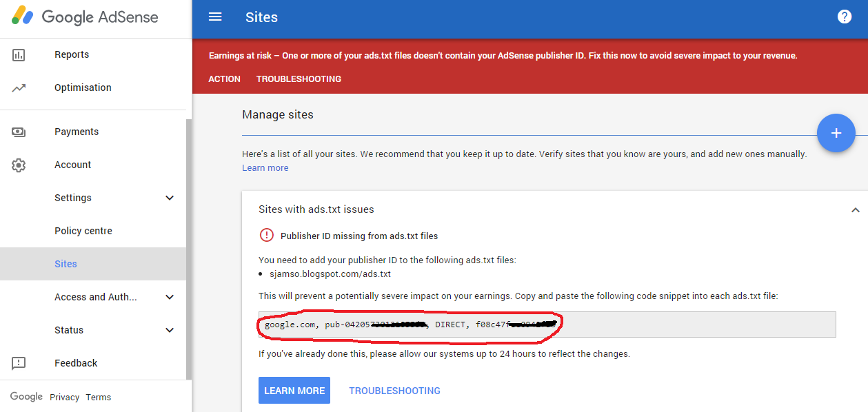Select the Optimisation trending-arrow icon
The height and width of the screenshot is (412, 868).
click(x=21, y=87)
